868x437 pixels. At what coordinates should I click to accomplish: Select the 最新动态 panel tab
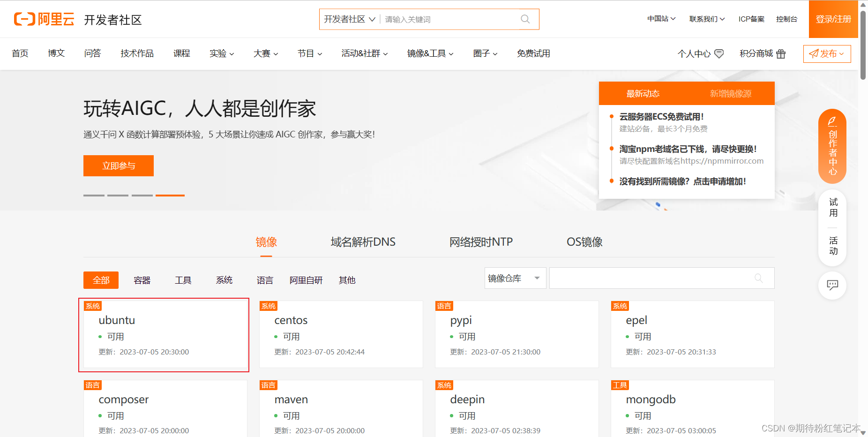643,94
